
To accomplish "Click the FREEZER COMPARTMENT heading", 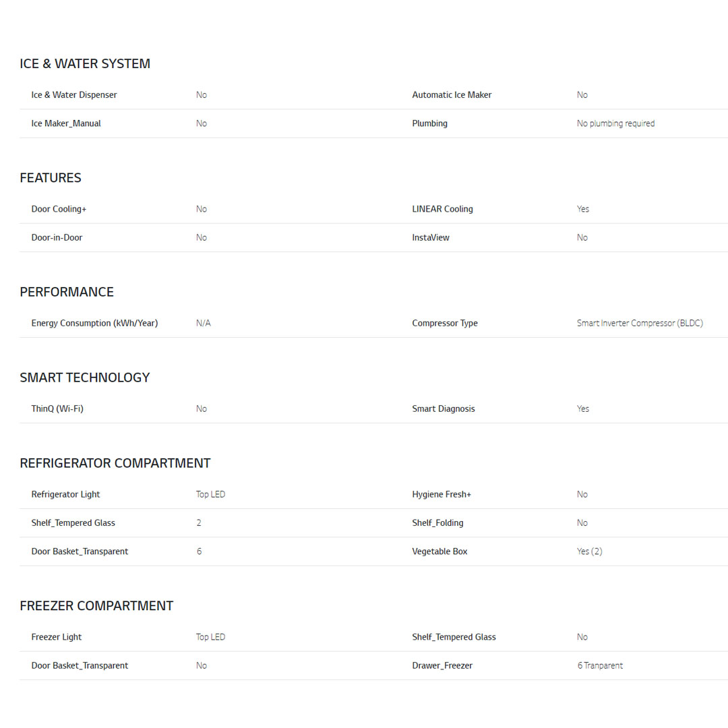I will coord(96,606).
